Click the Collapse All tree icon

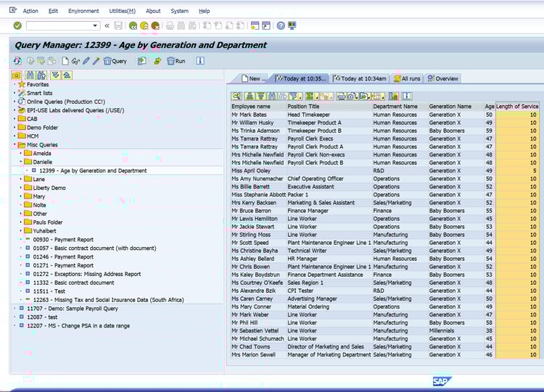click(x=67, y=75)
